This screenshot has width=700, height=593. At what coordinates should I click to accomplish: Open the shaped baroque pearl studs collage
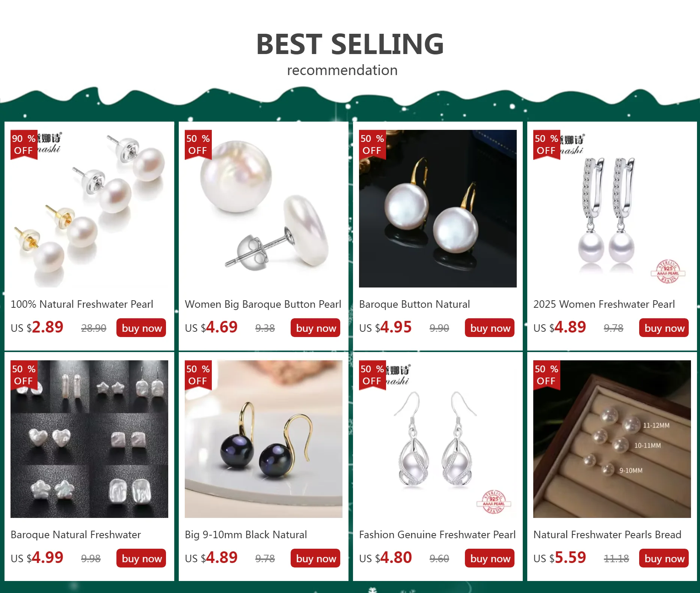89,439
